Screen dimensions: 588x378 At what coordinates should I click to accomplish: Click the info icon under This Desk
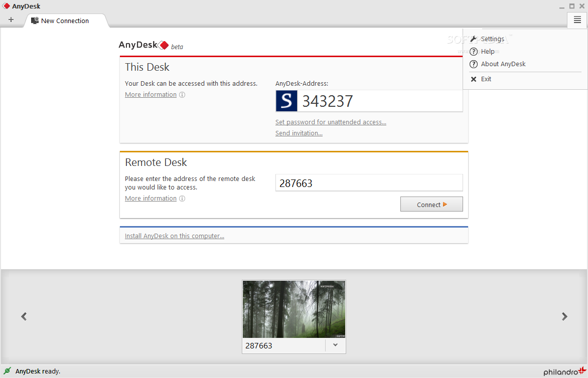point(182,95)
